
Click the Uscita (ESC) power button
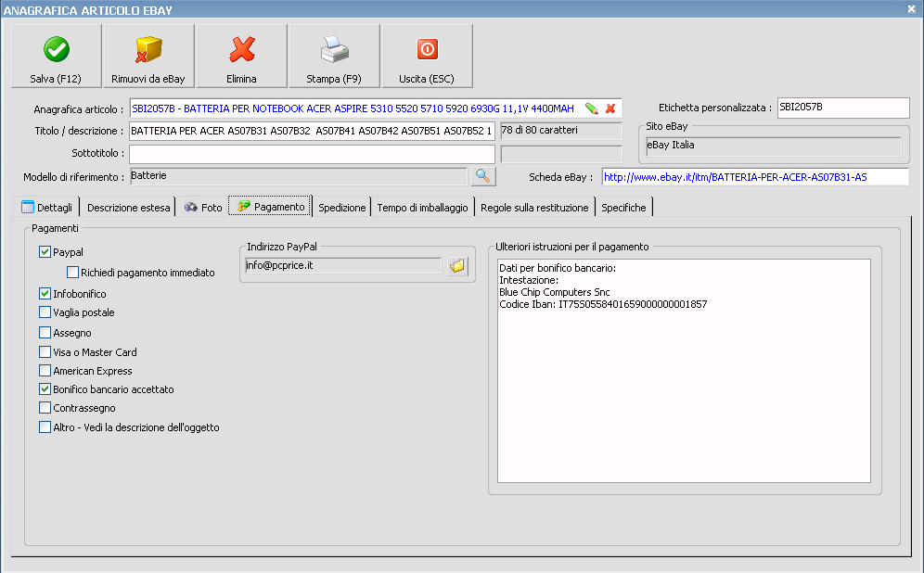(x=427, y=56)
